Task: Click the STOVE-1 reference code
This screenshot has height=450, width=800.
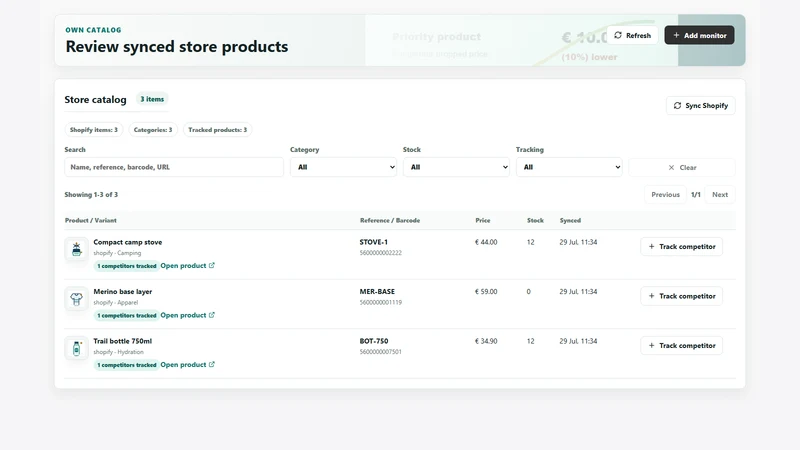Action: coord(373,242)
